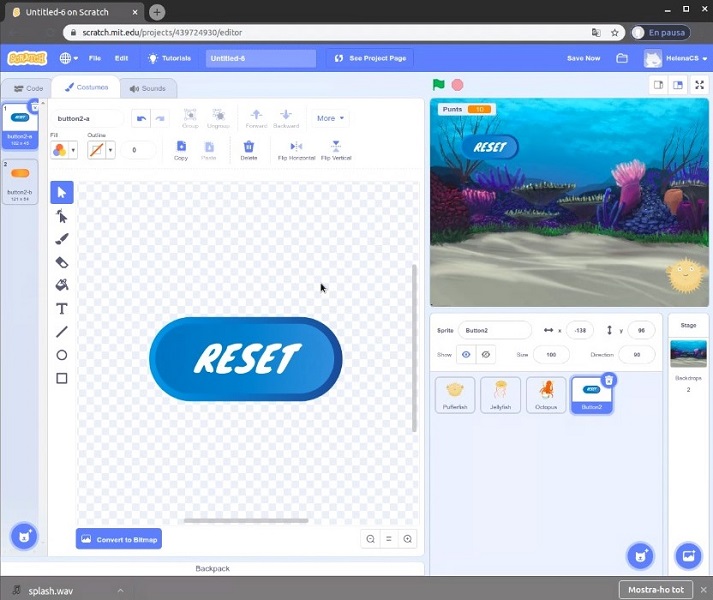713x600 pixels.
Task: Click the canvas vertical scrollbar
Action: pyautogui.click(x=414, y=348)
